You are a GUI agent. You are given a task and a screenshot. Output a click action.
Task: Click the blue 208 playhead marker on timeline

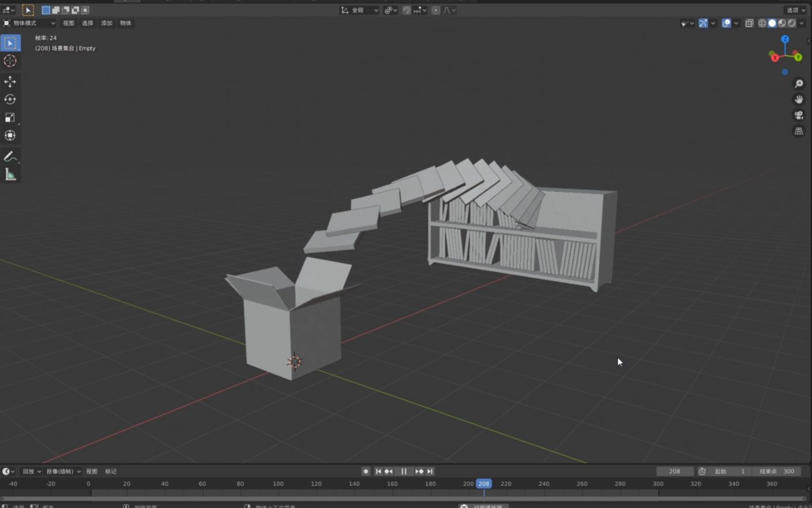click(484, 484)
